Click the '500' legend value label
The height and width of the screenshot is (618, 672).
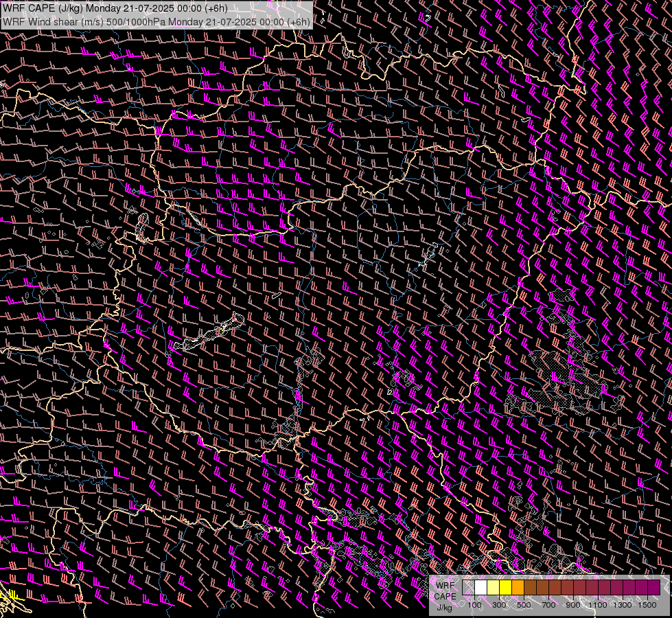pyautogui.click(x=524, y=605)
